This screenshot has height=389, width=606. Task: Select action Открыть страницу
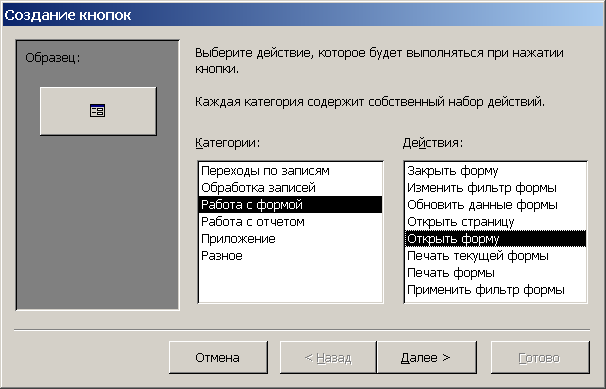click(495, 221)
